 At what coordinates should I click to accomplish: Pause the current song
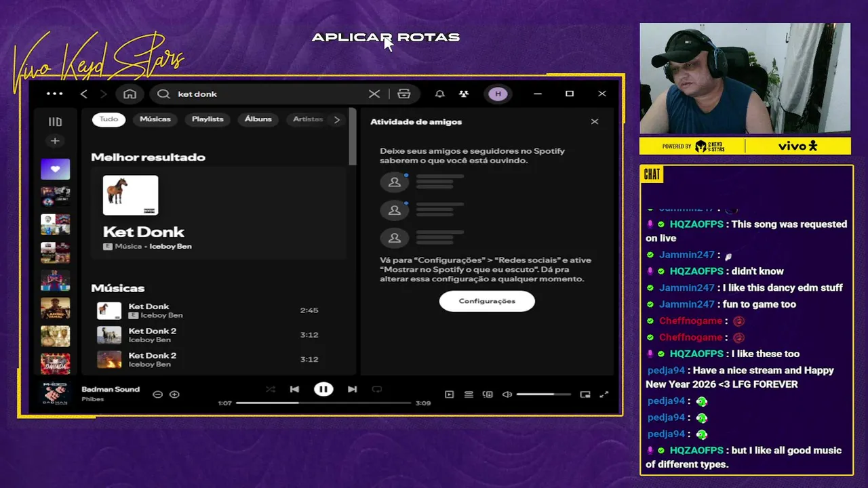(x=323, y=389)
